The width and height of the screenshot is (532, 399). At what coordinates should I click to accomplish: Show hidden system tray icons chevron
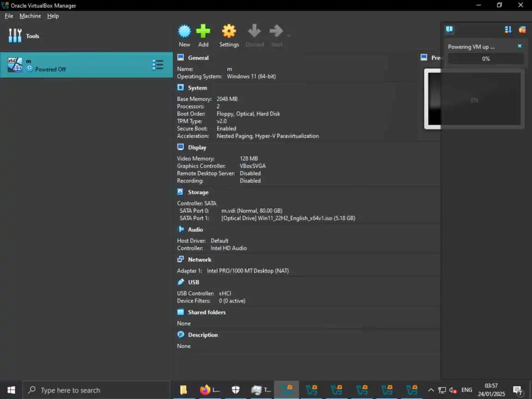tap(431, 390)
